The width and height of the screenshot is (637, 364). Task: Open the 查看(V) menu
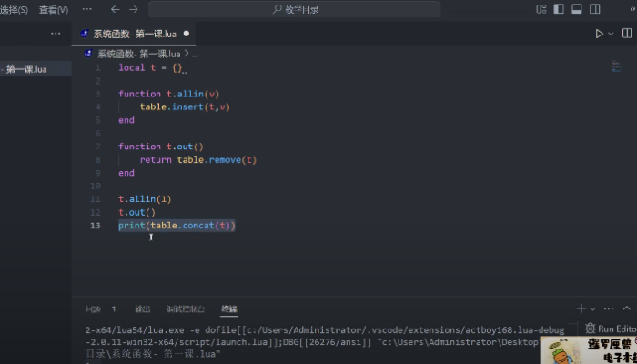pos(53,9)
